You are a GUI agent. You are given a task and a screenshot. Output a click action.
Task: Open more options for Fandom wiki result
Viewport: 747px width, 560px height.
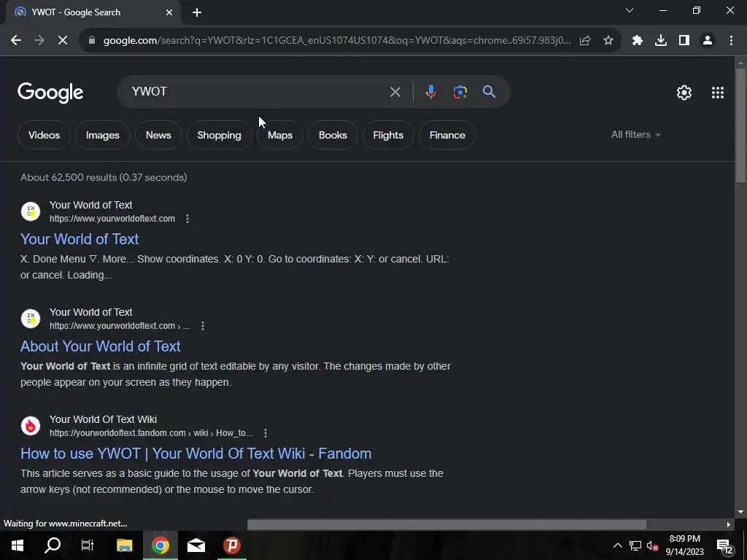[x=266, y=433]
